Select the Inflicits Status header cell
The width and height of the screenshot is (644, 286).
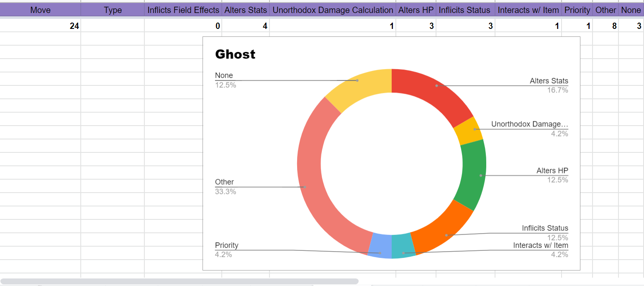click(465, 10)
